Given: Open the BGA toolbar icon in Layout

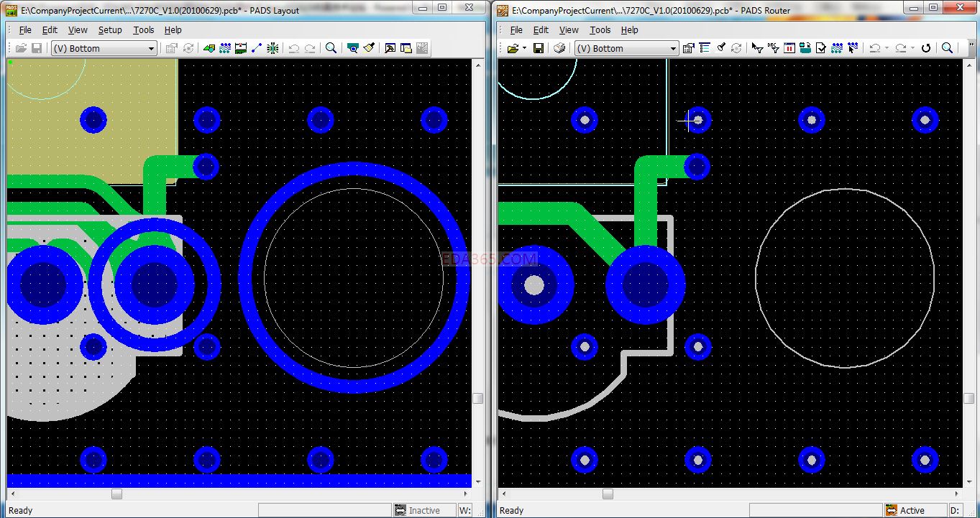Looking at the screenshot, I should click(x=273, y=48).
